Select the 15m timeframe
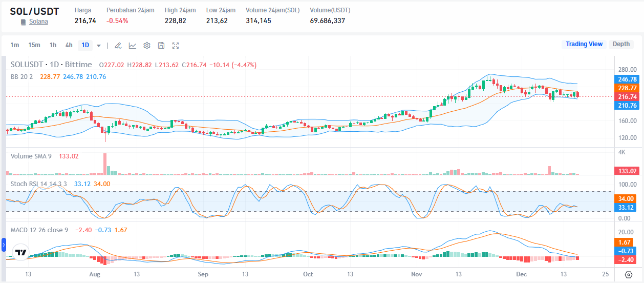644x283 pixels. [34, 45]
